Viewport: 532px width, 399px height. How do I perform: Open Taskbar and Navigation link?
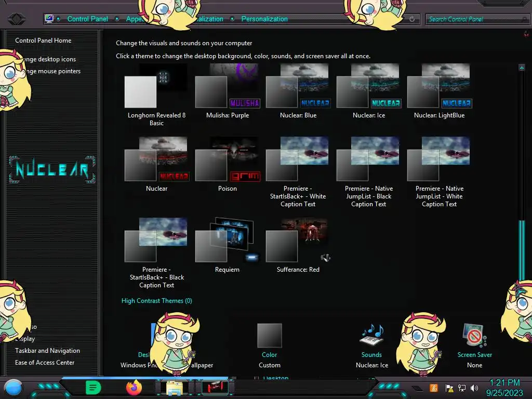pos(47,351)
